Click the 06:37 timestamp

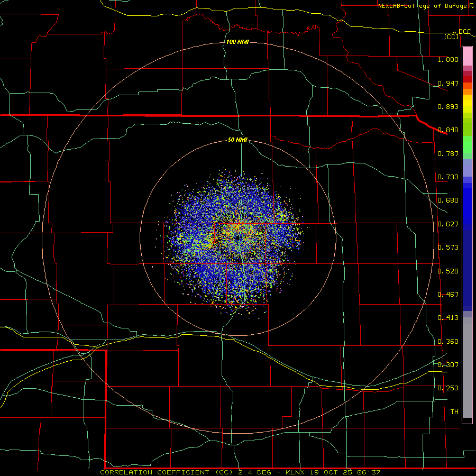click(x=368, y=472)
